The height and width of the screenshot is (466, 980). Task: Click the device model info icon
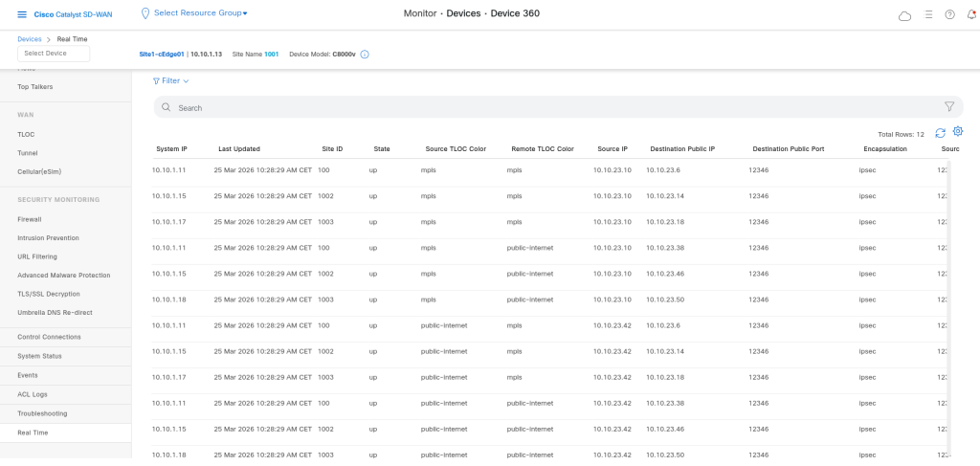(x=365, y=55)
